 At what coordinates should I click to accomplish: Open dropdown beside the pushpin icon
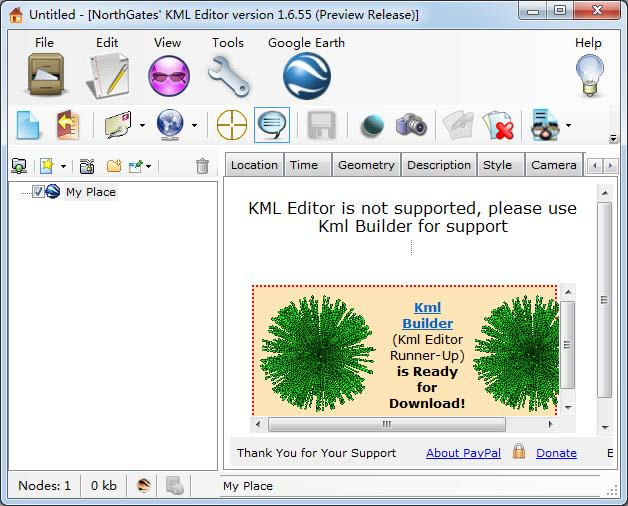click(149, 166)
